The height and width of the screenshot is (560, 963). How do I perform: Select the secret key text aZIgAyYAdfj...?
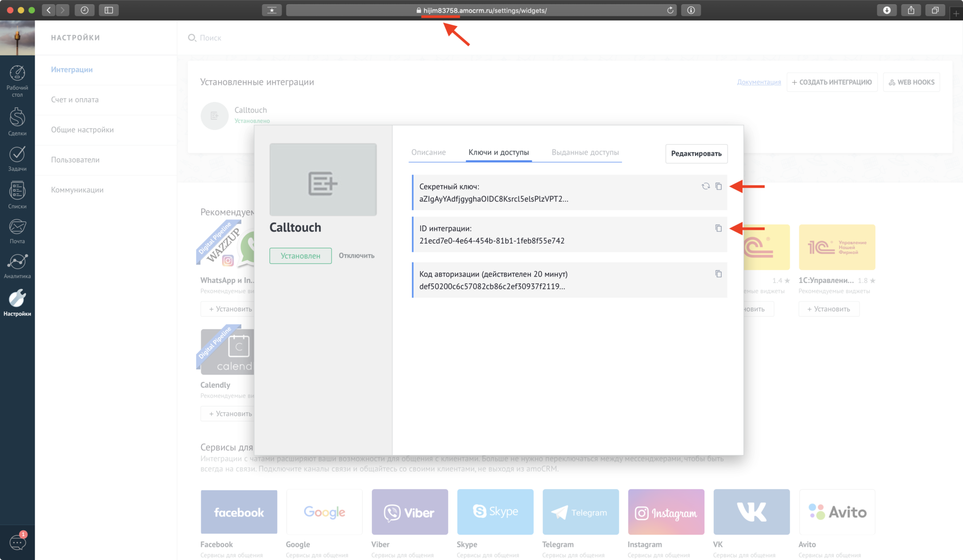point(494,199)
